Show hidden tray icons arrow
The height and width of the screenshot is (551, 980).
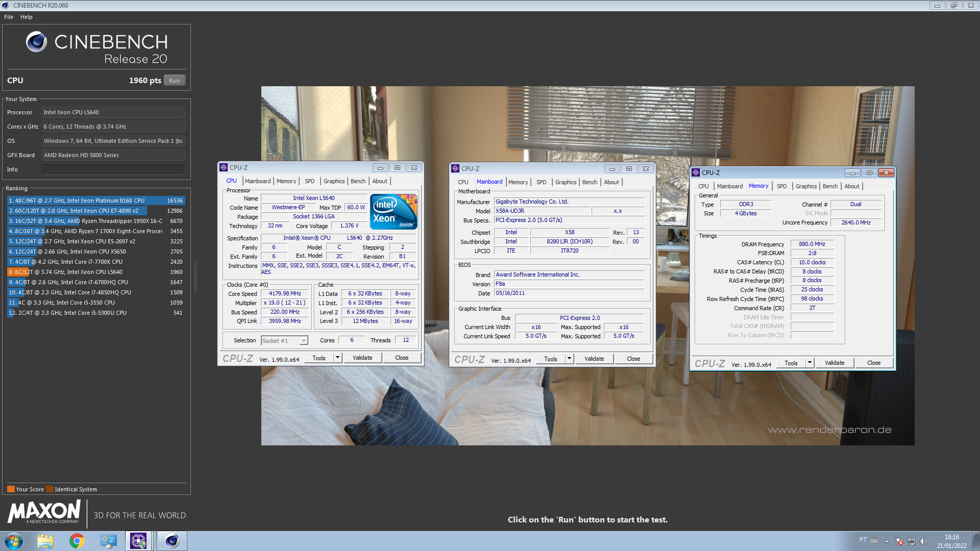coord(887,541)
